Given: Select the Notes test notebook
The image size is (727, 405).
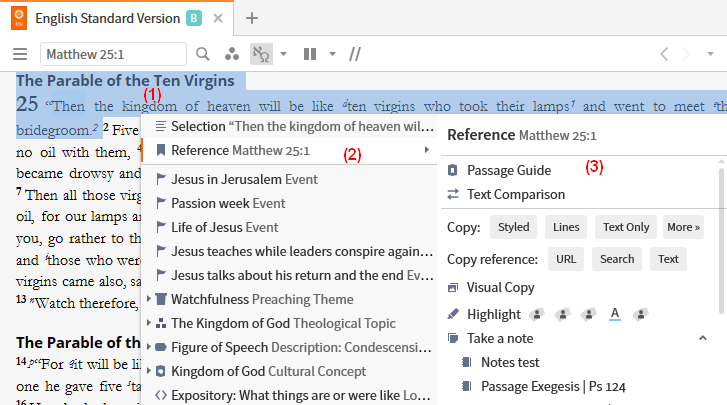Looking at the screenshot, I should pos(510,362).
